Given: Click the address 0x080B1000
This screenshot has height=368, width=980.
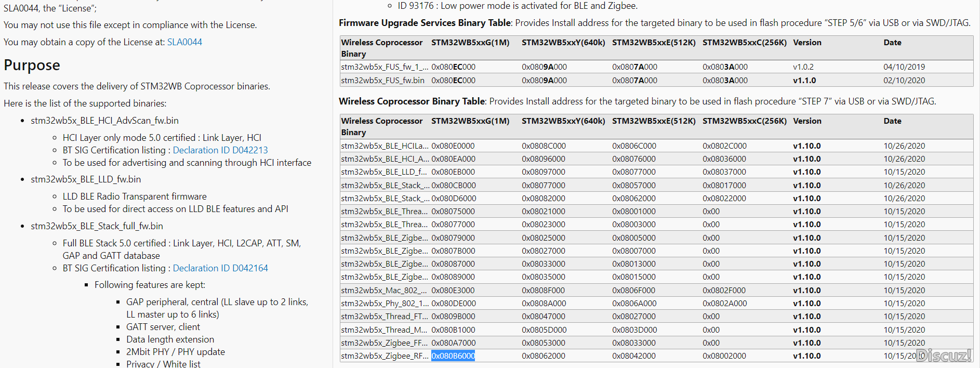Looking at the screenshot, I should 453,330.
